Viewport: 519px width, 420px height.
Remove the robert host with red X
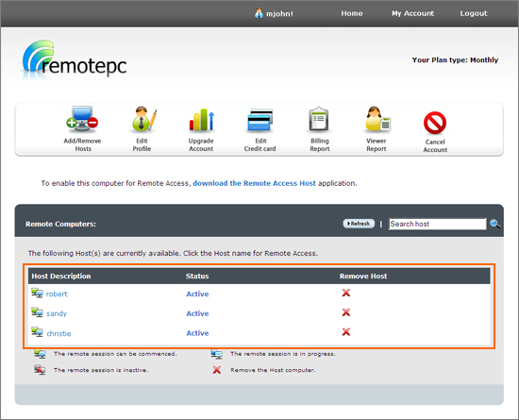click(x=346, y=293)
